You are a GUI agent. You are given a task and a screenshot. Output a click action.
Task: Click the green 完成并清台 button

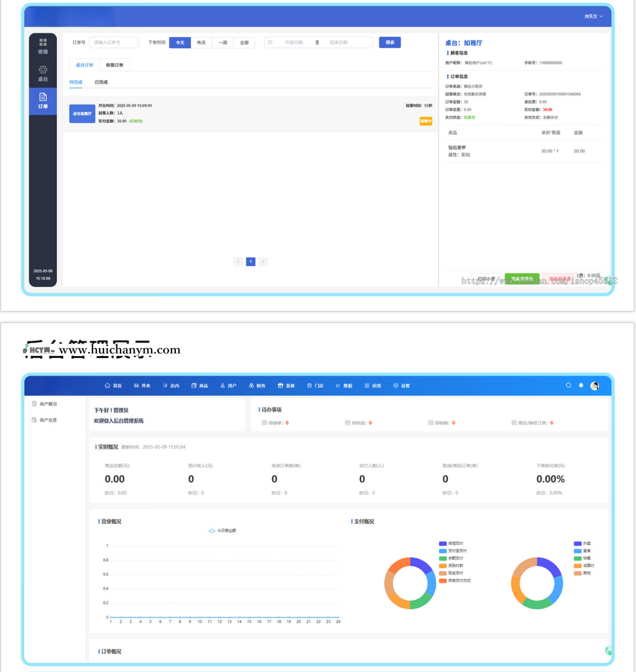coord(521,278)
